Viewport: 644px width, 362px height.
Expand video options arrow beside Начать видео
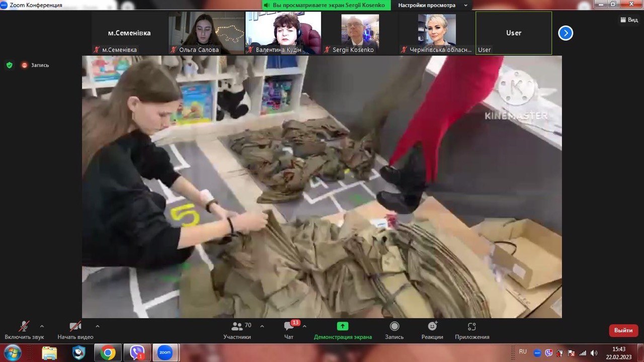[98, 326]
